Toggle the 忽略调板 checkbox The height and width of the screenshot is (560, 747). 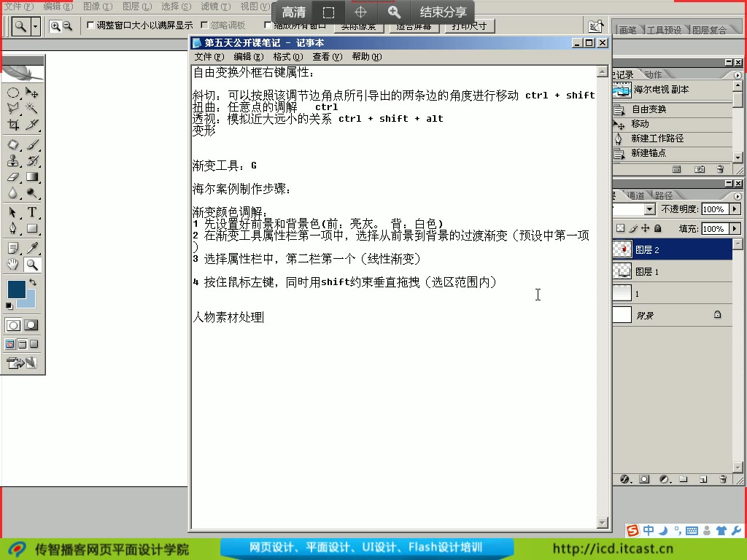tap(204, 26)
